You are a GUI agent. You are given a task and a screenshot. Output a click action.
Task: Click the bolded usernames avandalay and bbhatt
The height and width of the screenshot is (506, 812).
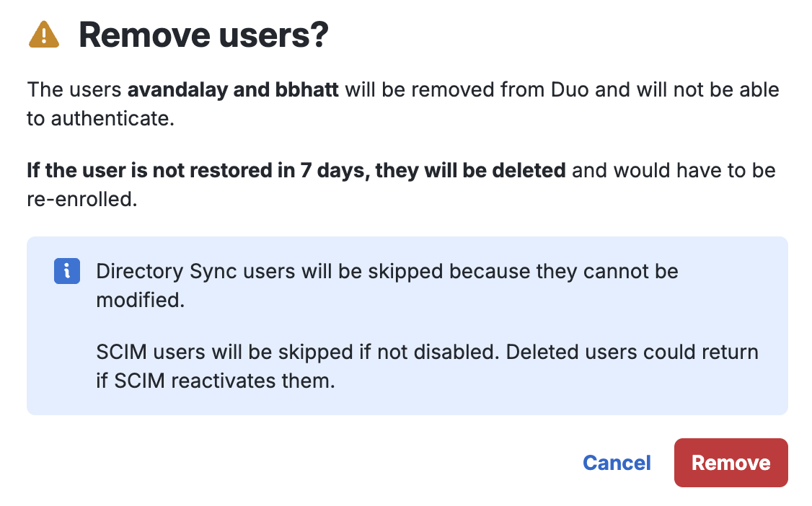click(x=234, y=89)
